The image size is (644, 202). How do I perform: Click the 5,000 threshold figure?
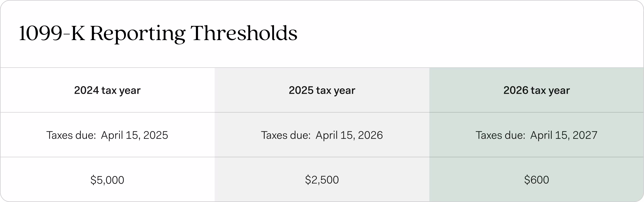[110, 180]
